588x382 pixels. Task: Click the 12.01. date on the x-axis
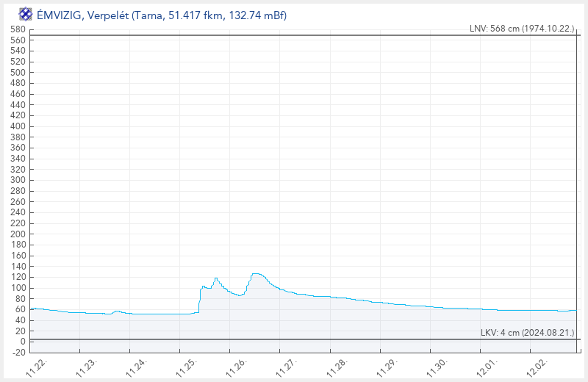[x=489, y=367]
